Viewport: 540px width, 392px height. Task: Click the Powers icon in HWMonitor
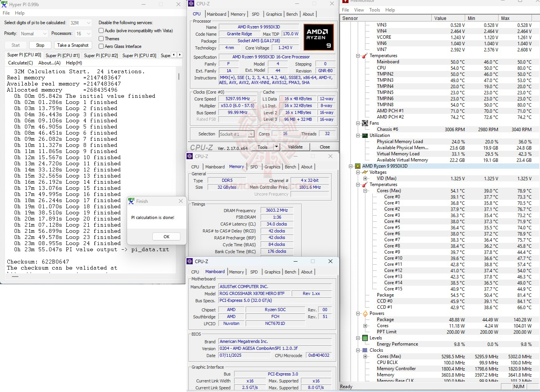click(365, 313)
